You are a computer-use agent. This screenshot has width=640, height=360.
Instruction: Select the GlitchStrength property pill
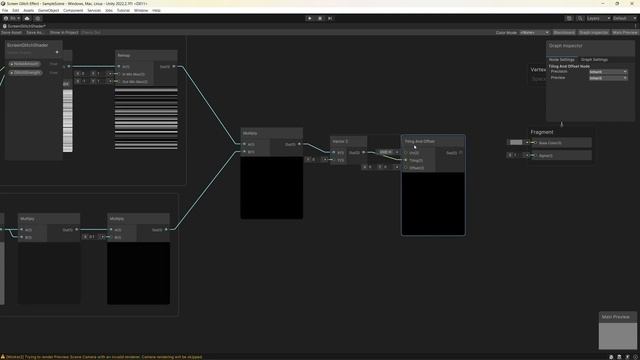tap(25, 73)
